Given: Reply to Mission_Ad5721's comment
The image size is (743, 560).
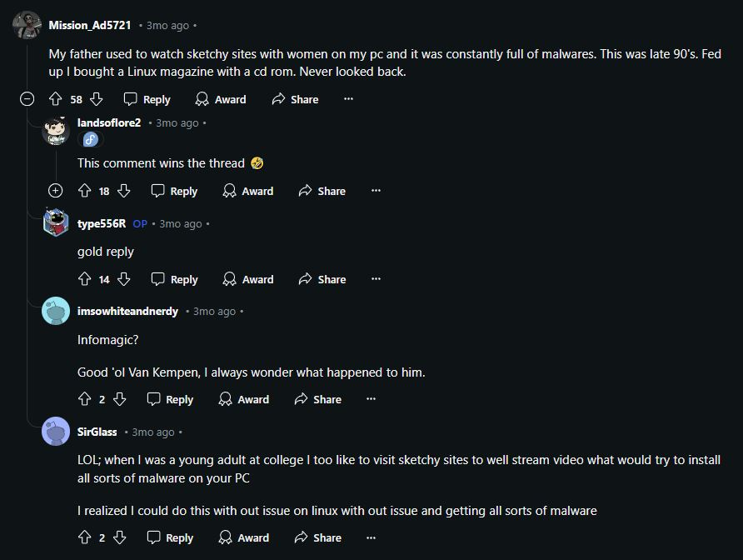Looking at the screenshot, I should coord(147,99).
